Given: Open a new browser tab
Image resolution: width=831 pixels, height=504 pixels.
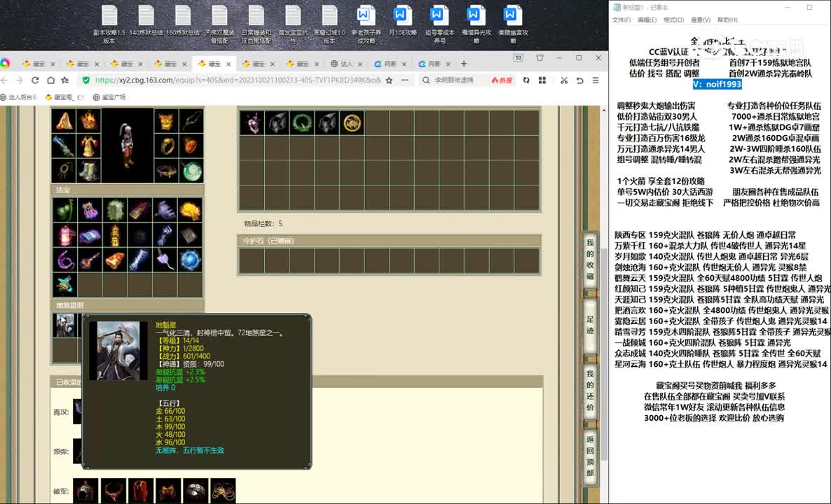Looking at the screenshot, I should pyautogui.click(x=464, y=64).
